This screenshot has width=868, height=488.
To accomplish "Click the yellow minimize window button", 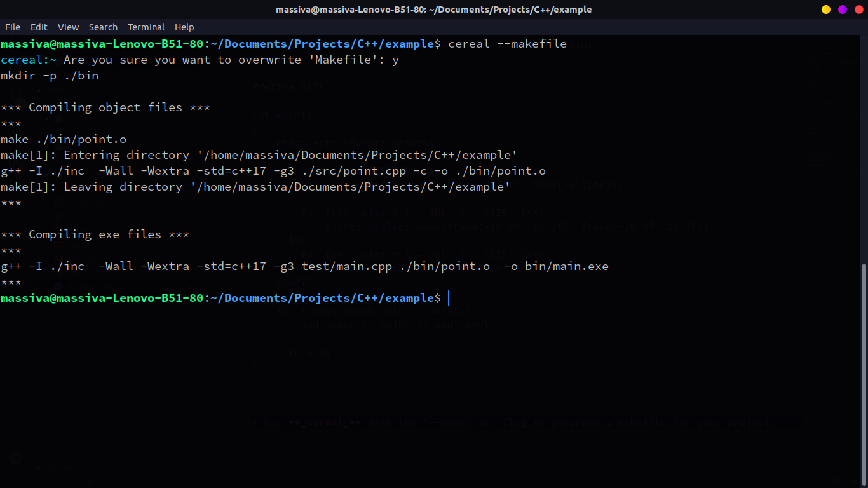I will 826,10.
